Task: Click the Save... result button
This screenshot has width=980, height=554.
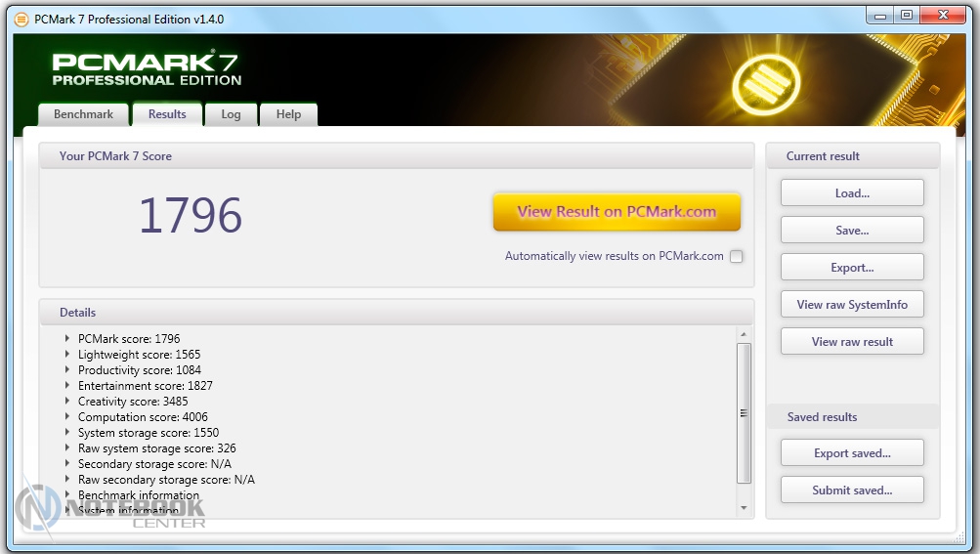Action: pos(851,231)
